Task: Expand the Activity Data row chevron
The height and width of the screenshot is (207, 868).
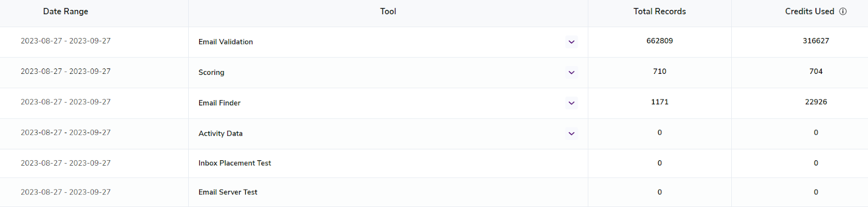Action: (571, 133)
